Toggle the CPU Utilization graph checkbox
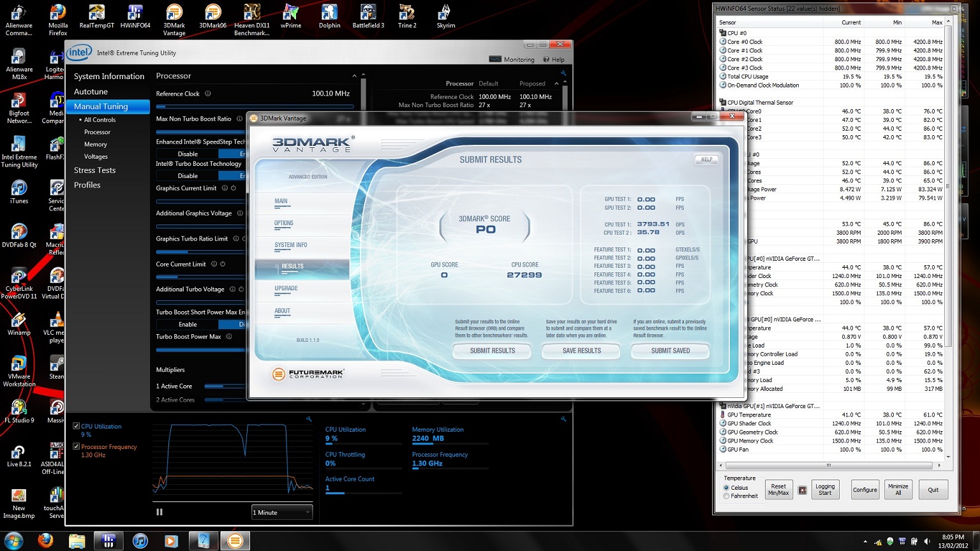Screen dimensions: 980x551 tap(77, 426)
